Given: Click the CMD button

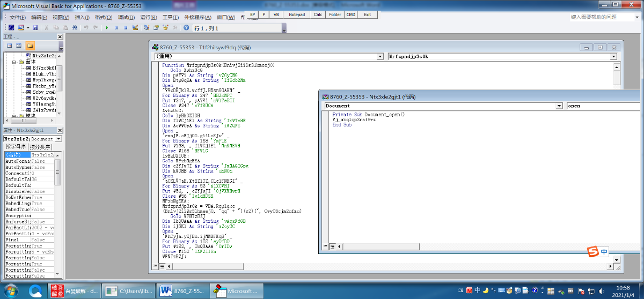Looking at the screenshot, I should (350, 14).
